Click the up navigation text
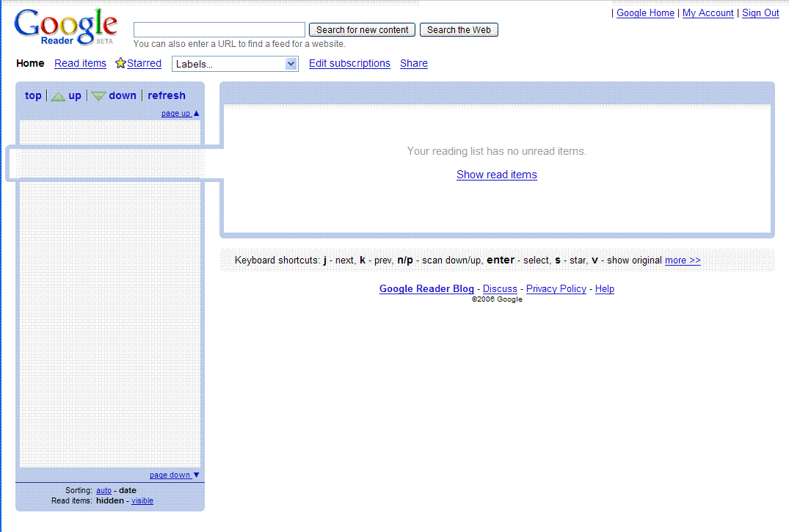This screenshot has height=532, width=789. tap(74, 95)
